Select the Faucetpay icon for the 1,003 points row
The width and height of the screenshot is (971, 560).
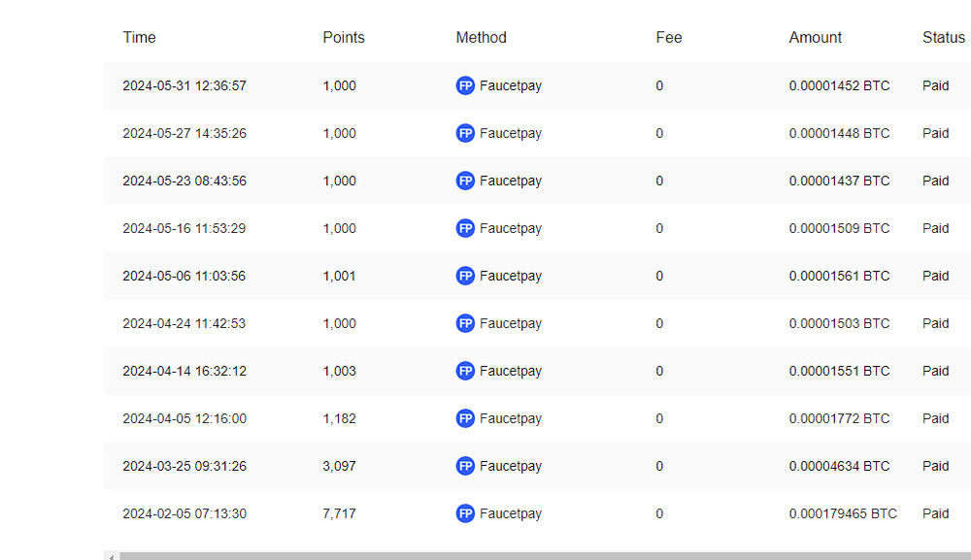click(x=465, y=371)
